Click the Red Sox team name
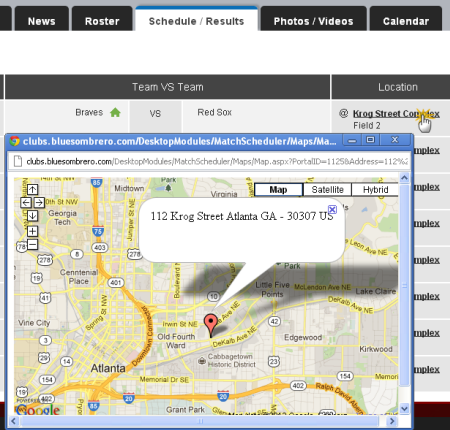The image size is (450, 430). 214,112
